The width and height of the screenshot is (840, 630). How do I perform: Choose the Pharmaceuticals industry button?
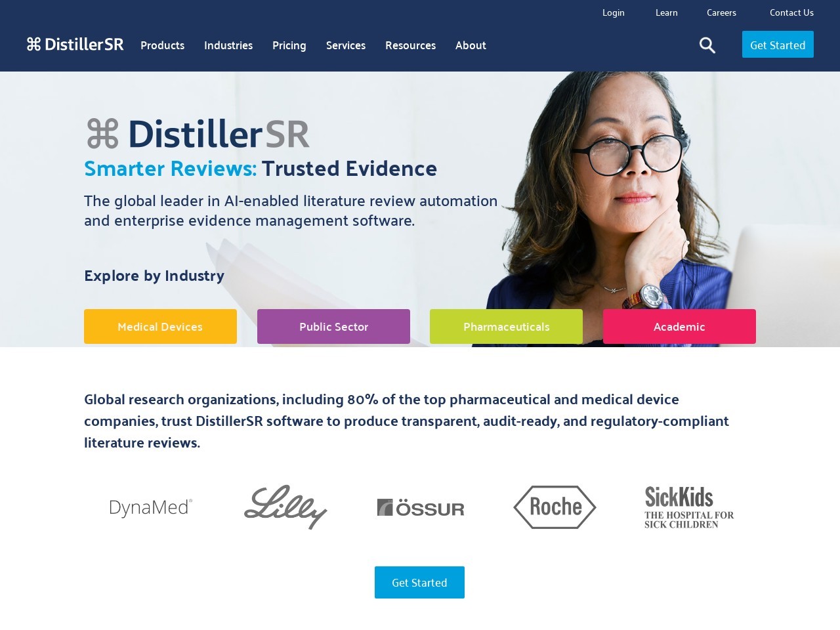coord(506,327)
